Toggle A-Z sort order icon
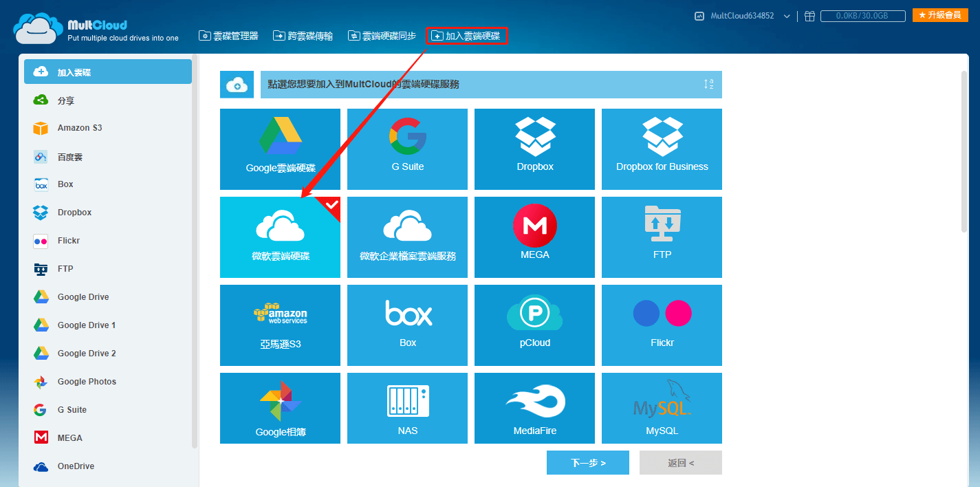Image resolution: width=980 pixels, height=487 pixels. [x=709, y=84]
